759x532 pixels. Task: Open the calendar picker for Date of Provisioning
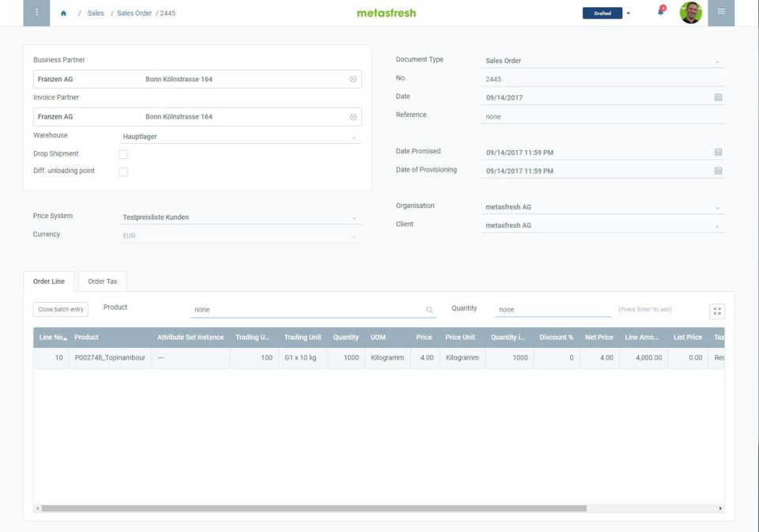coord(718,169)
